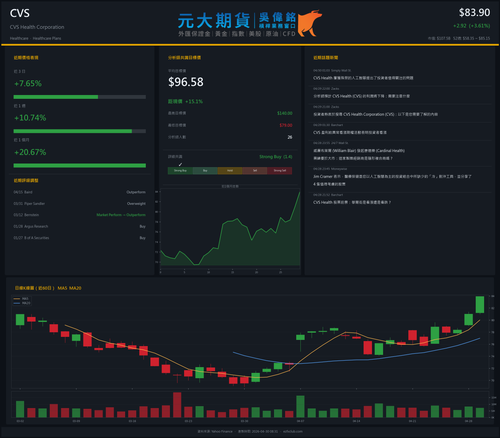Click the checkmark marker above the rating bar
Screen dimensions: 500x438
point(180,164)
